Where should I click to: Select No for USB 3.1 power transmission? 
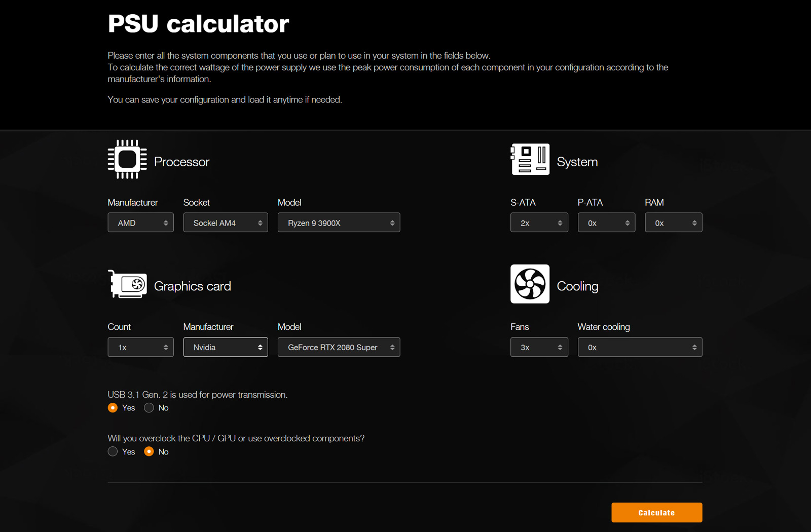point(149,408)
